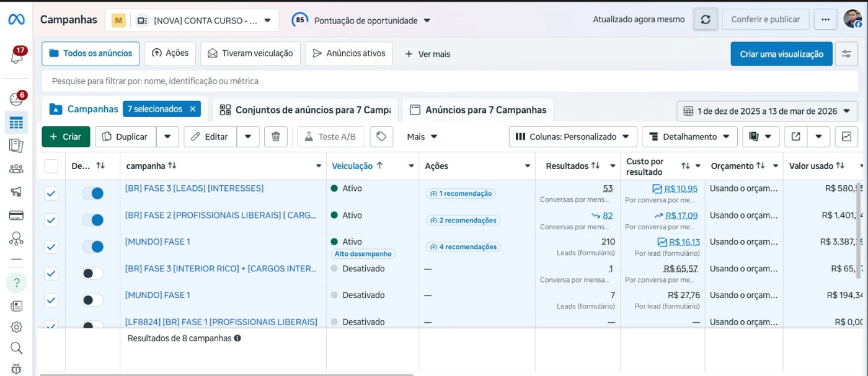Open the account overview icon with badge 6

(x=16, y=99)
